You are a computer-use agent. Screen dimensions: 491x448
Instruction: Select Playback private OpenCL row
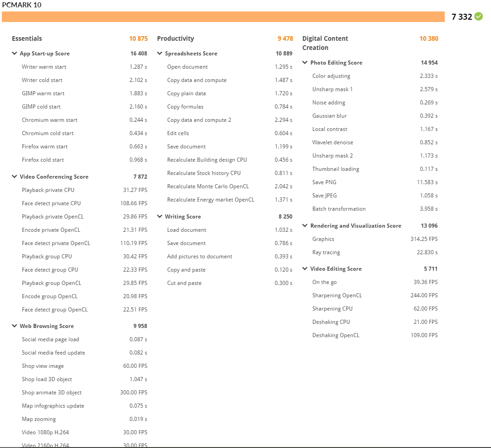(85, 217)
